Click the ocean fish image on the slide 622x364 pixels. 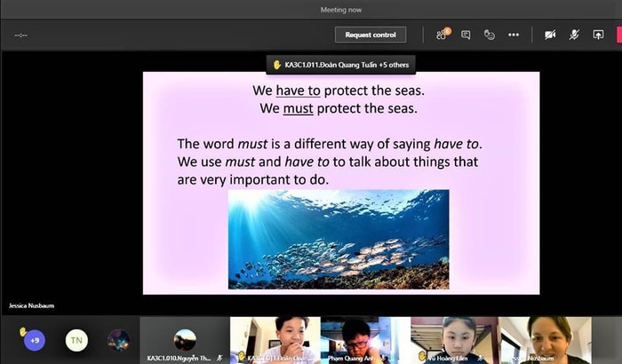click(338, 240)
